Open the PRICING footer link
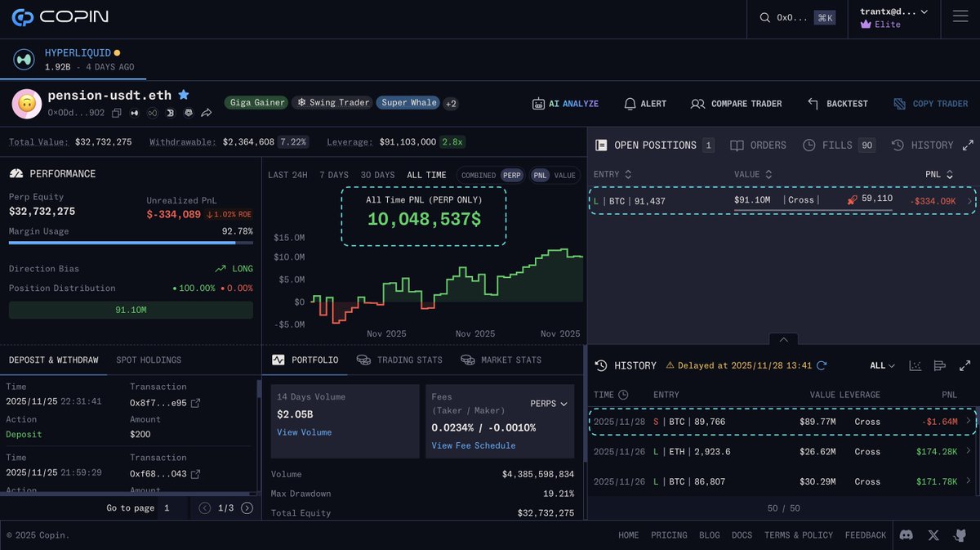This screenshot has height=550, width=980. 669,535
